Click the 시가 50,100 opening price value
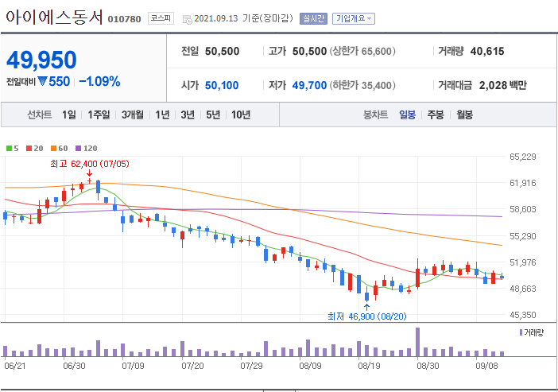 (222, 85)
